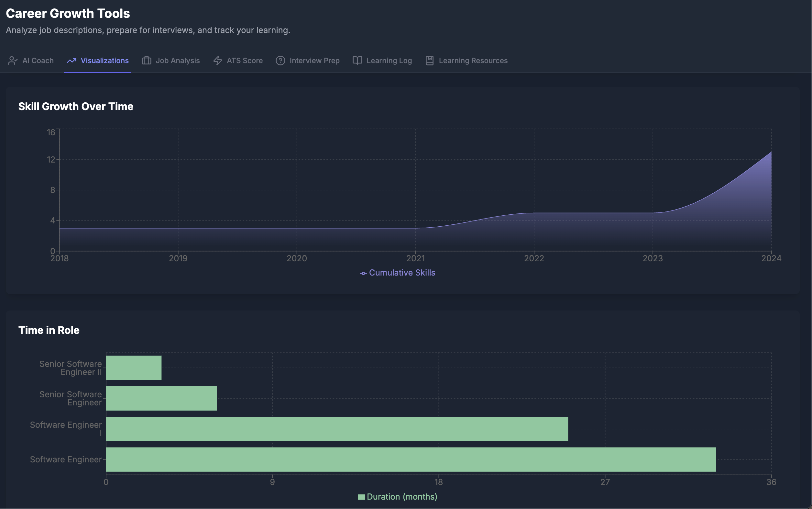
Task: Click the AI Coach person icon
Action: coord(12,61)
